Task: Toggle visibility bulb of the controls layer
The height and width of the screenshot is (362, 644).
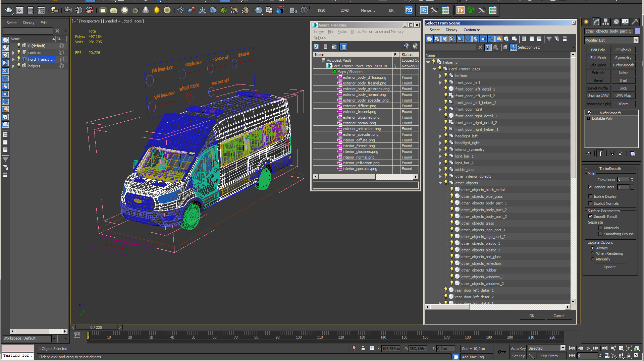Action: 19,52
